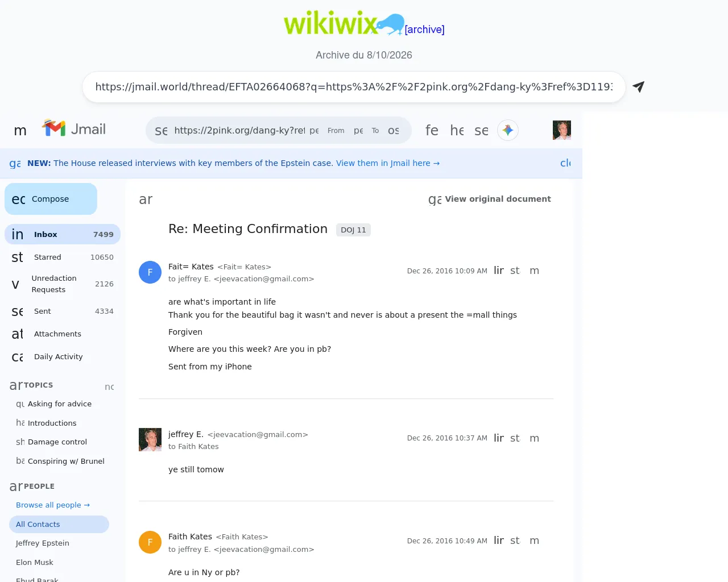
Task: Open the main menu icon left of Jmail logo
Action: (20, 130)
